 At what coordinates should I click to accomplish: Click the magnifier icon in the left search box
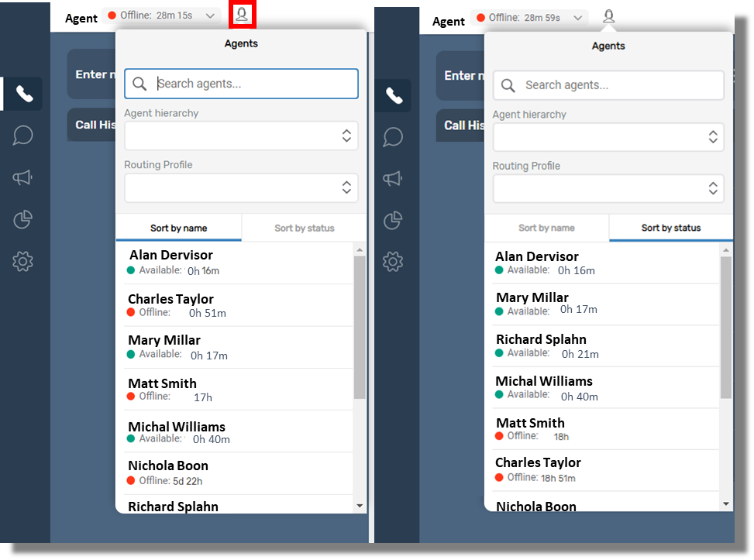pyautogui.click(x=139, y=84)
